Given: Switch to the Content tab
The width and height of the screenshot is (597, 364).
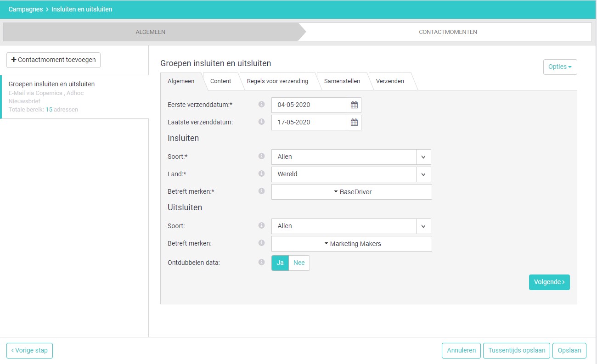Looking at the screenshot, I should click(x=220, y=81).
